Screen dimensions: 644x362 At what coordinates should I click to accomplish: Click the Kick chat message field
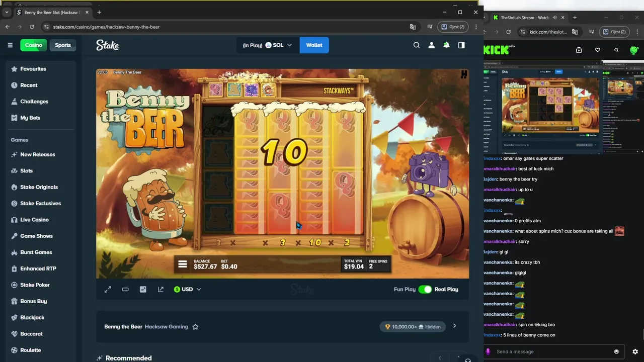pyautogui.click(x=553, y=351)
